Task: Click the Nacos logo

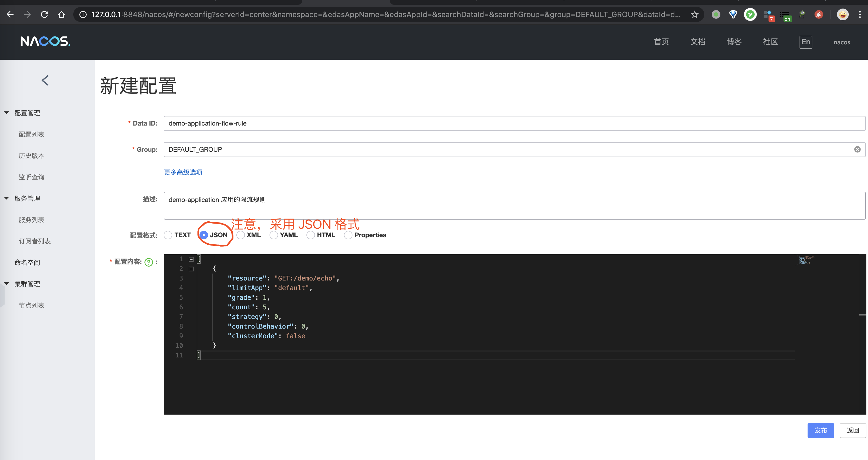Action: coord(45,41)
